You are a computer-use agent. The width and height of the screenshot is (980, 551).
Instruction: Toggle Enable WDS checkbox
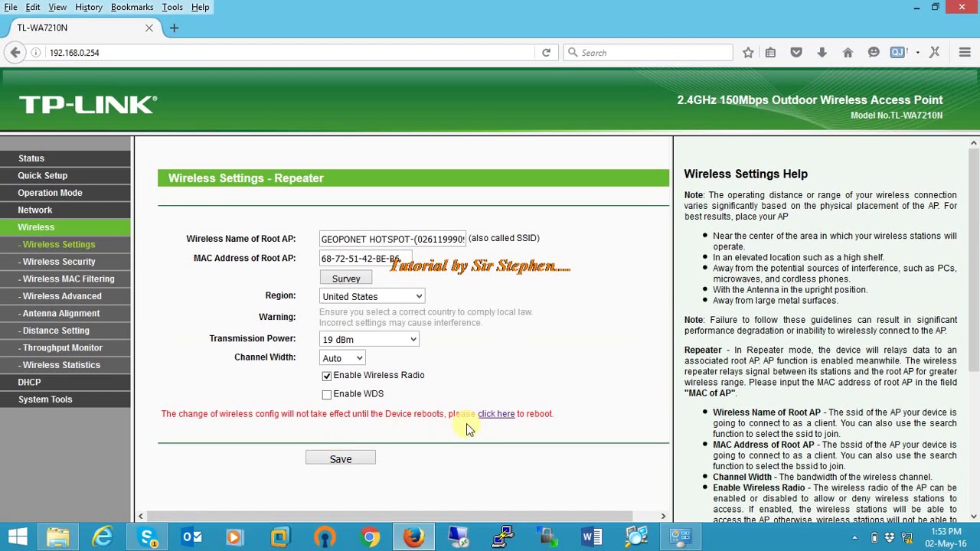click(x=327, y=394)
